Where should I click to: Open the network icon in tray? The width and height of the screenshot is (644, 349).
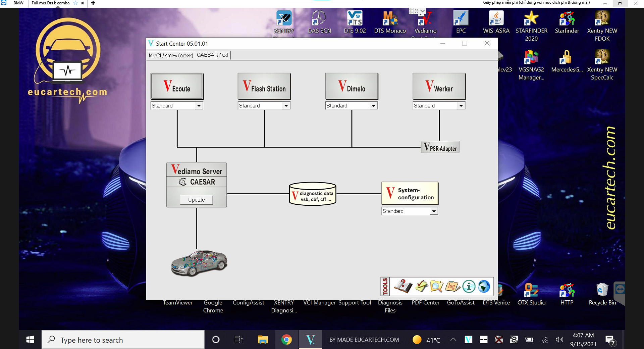545,340
